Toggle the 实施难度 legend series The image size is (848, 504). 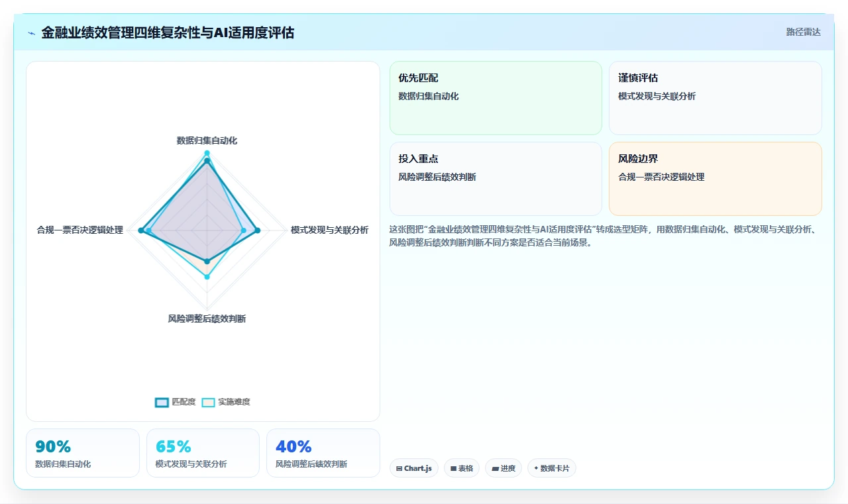tap(226, 402)
